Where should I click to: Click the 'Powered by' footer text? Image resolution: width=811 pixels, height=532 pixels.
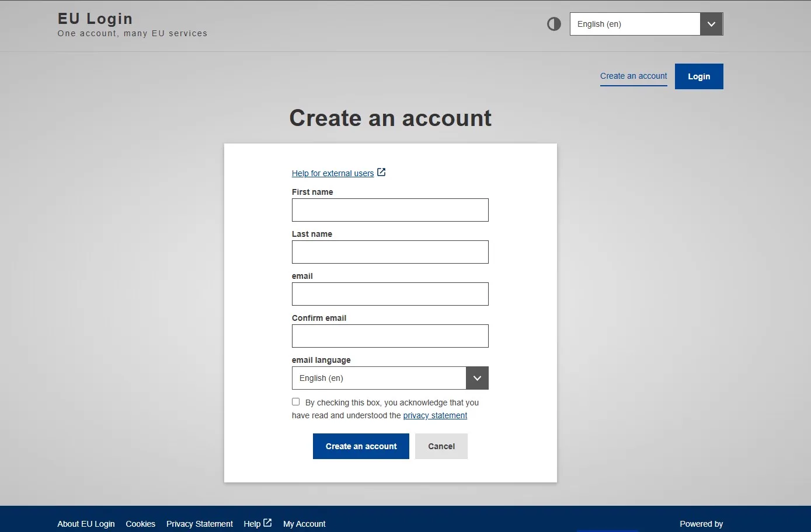pos(701,524)
